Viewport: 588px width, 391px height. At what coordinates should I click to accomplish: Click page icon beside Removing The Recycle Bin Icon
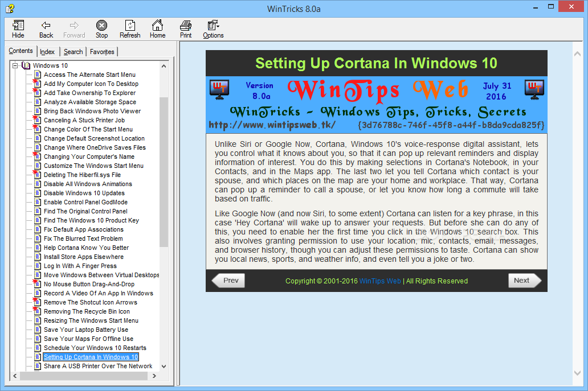pyautogui.click(x=37, y=311)
